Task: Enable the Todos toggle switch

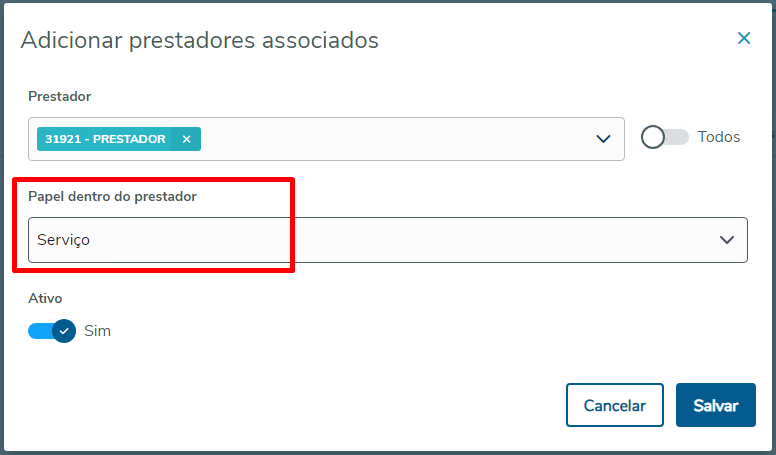Action: click(x=665, y=137)
